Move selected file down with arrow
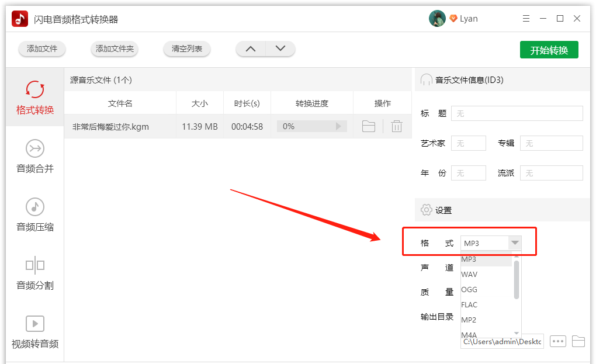This screenshot has height=364, width=596. pos(280,48)
